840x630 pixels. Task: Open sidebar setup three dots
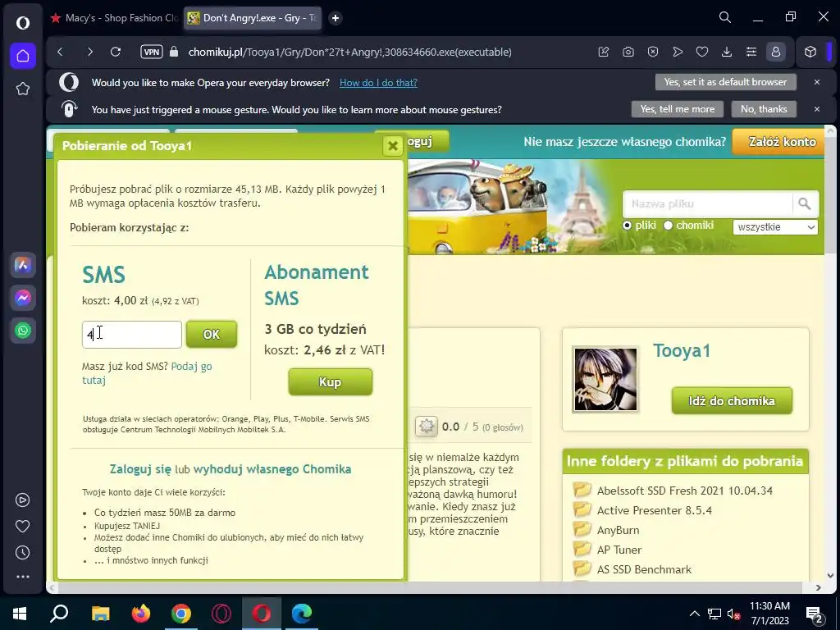(22, 577)
